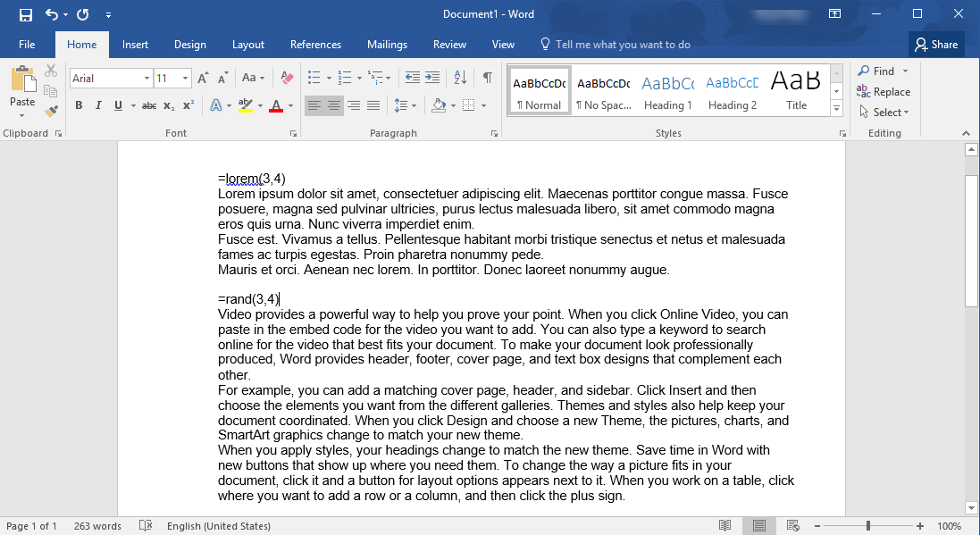Image resolution: width=980 pixels, height=535 pixels.
Task: Click the 100% zoom level button
Action: coord(950,526)
